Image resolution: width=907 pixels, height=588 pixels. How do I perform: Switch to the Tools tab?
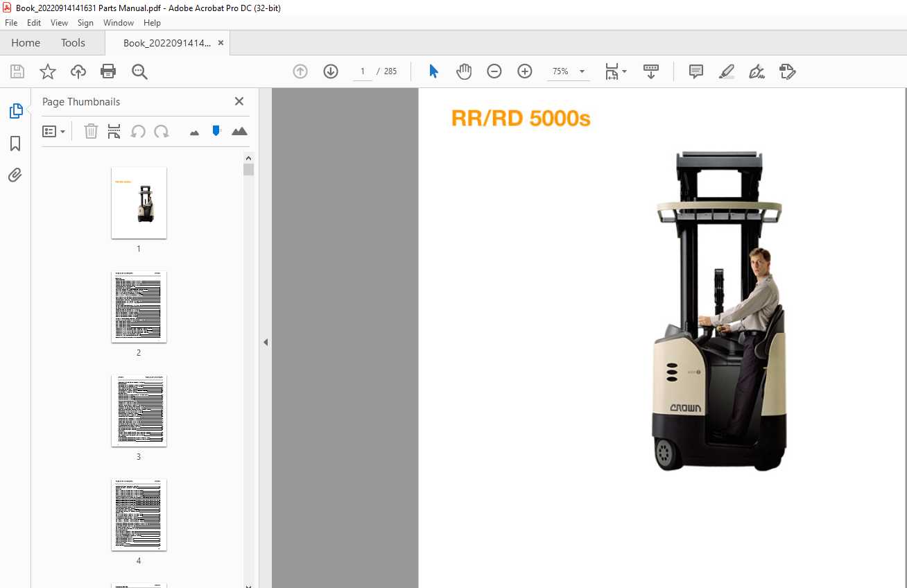(x=73, y=42)
